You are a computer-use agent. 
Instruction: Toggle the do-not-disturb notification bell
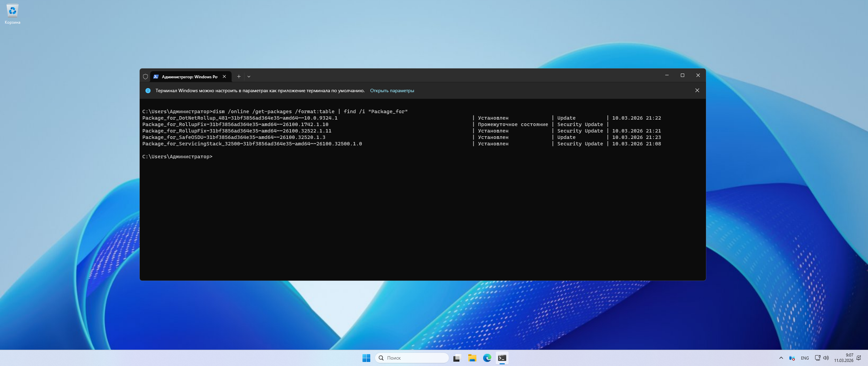point(859,358)
